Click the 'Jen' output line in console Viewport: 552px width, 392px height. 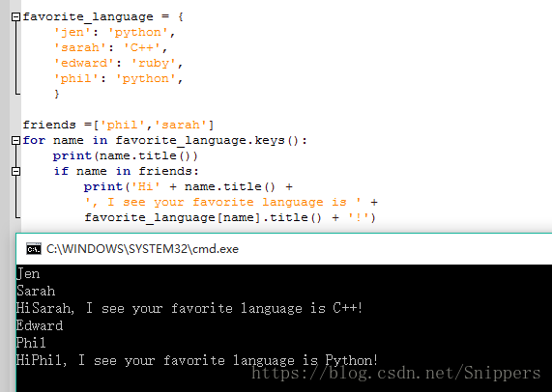coord(28,274)
